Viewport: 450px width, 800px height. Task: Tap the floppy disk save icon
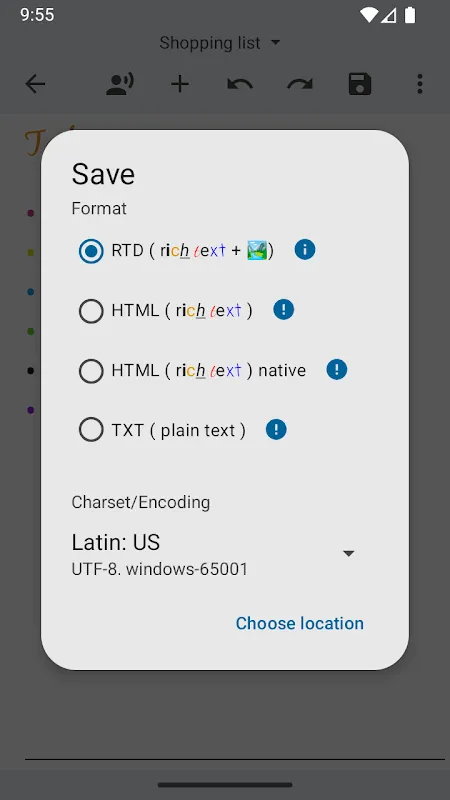(360, 84)
